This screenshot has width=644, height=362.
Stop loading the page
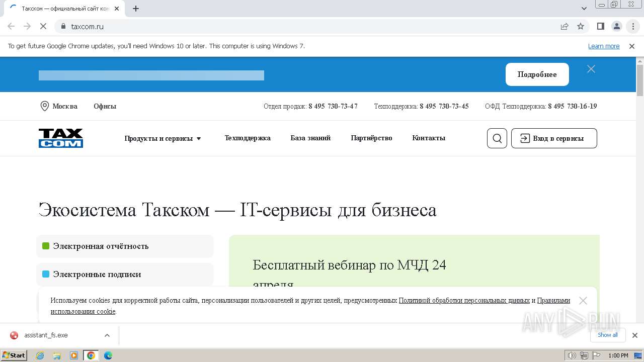coord(43,26)
